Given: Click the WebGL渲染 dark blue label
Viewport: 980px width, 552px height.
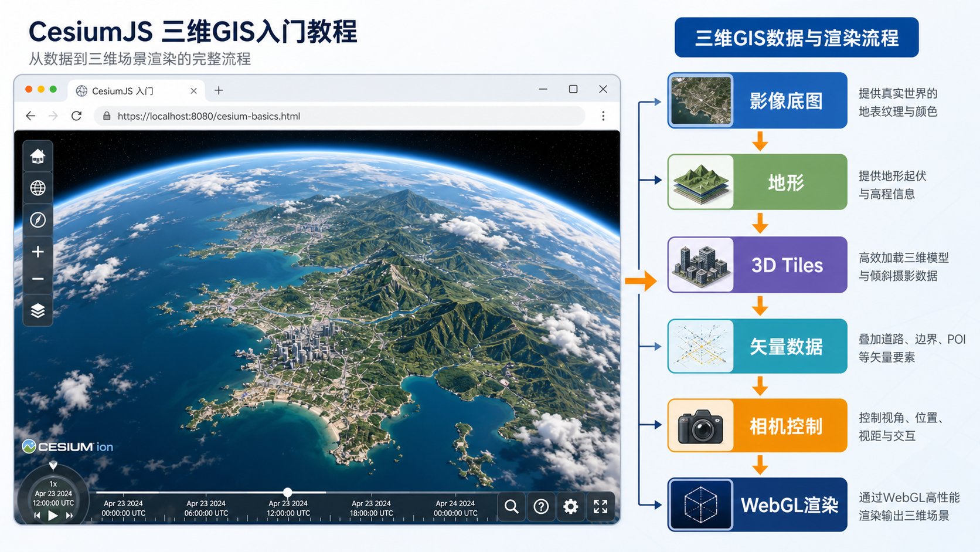Looking at the screenshot, I should coord(790,505).
